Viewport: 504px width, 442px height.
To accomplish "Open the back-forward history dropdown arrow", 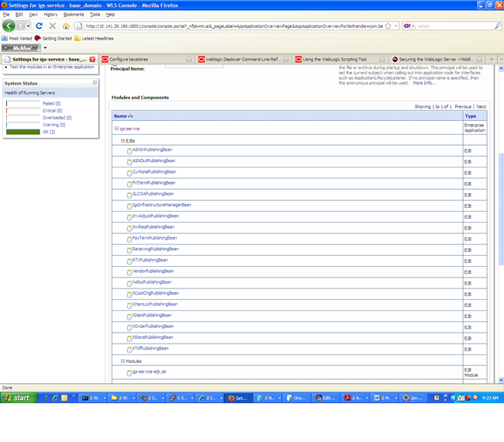I will (28, 26).
